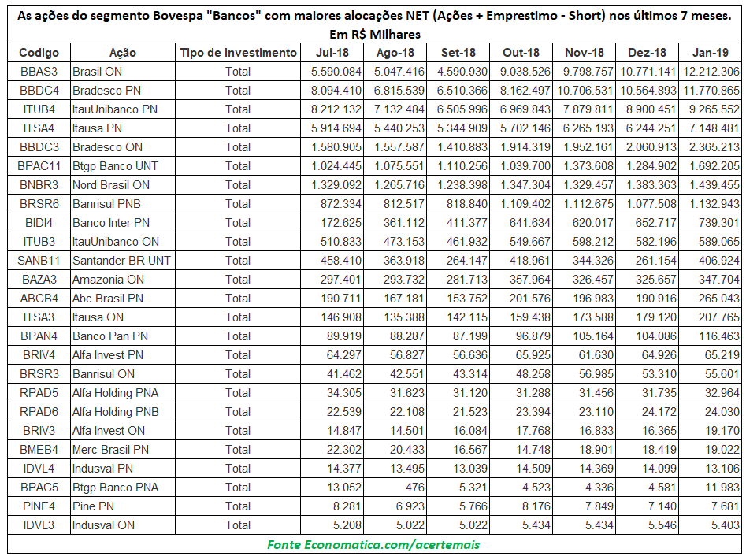Click the BNBR3 code cell

point(39,185)
